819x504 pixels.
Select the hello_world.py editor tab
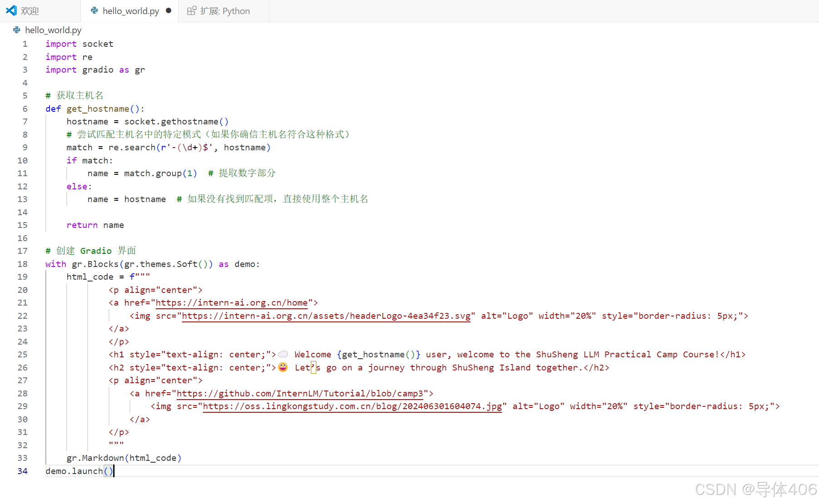pyautogui.click(x=130, y=10)
